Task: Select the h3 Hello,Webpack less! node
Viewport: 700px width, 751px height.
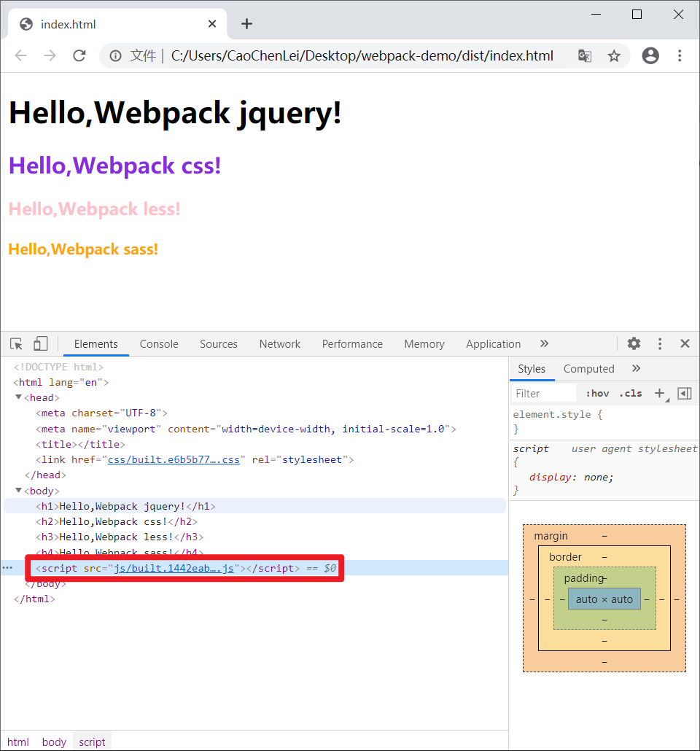Action: [x=120, y=537]
